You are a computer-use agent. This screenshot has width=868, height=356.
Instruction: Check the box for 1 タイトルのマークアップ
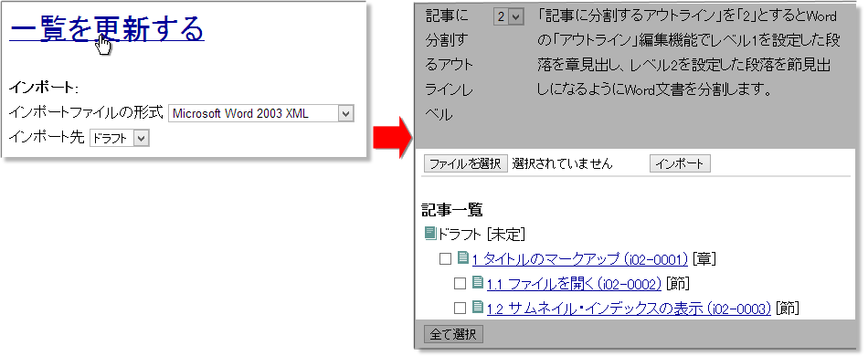click(x=445, y=258)
